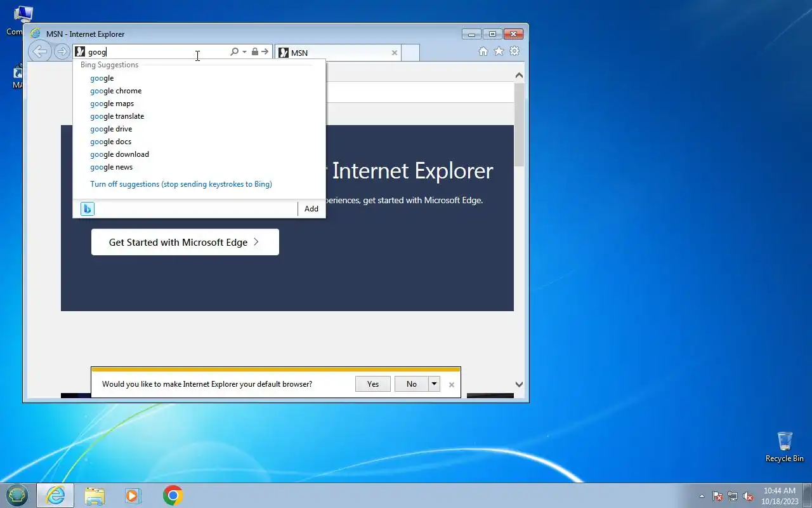The width and height of the screenshot is (812, 508).
Task: Click No on default browser prompt
Action: click(412, 384)
